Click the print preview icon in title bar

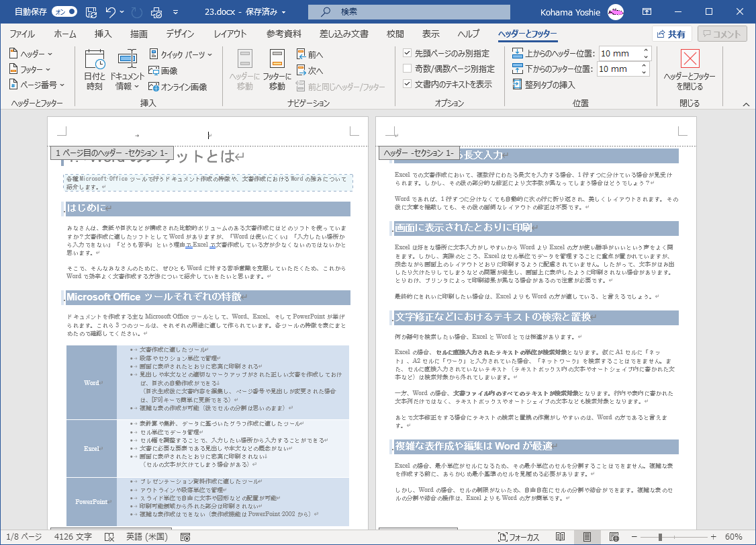[156, 12]
